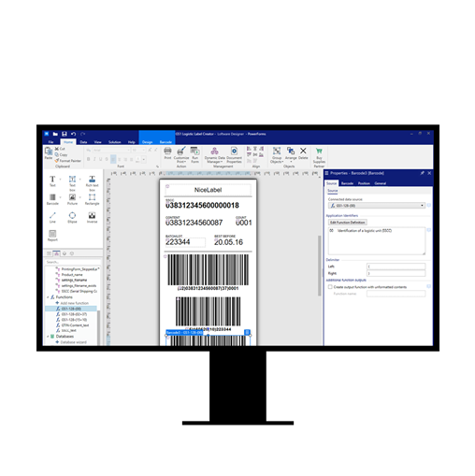
Task: Select the Rectangle tool
Action: [x=92, y=199]
